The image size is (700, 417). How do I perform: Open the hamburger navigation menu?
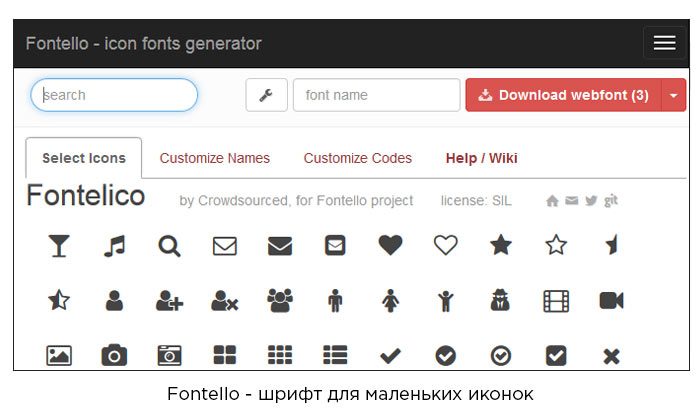tap(664, 43)
